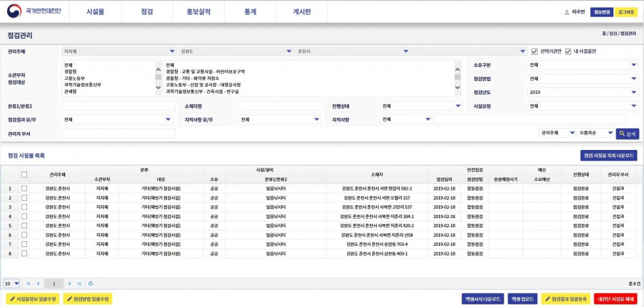This screenshot has height=307, width=644.
Task: Go to first page of list
Action: 28,284
